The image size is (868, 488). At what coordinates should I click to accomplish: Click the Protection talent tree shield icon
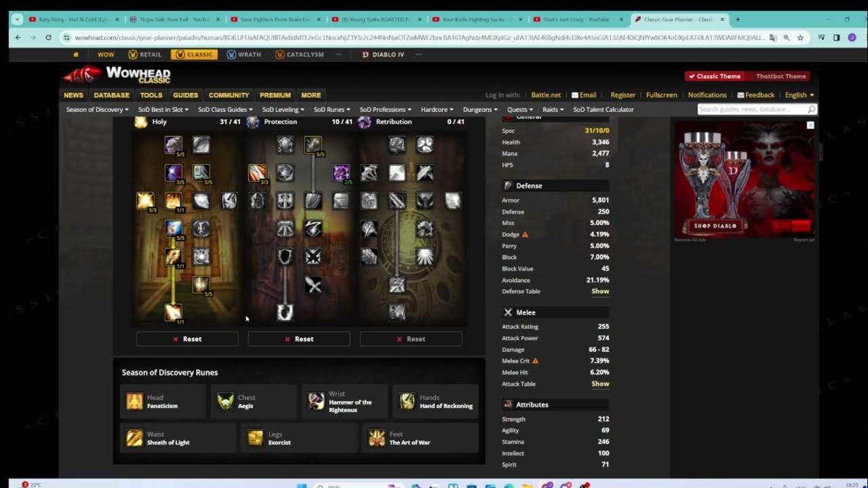pyautogui.click(x=252, y=122)
